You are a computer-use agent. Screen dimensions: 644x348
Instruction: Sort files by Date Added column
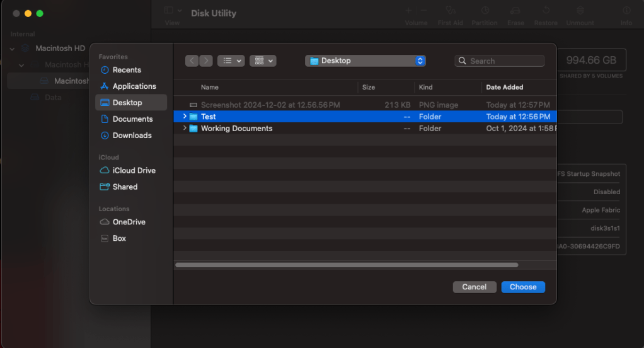[x=505, y=87]
